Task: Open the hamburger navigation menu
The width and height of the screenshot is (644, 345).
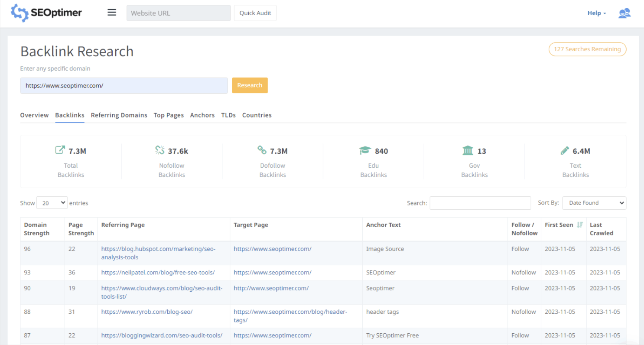Action: (x=112, y=13)
